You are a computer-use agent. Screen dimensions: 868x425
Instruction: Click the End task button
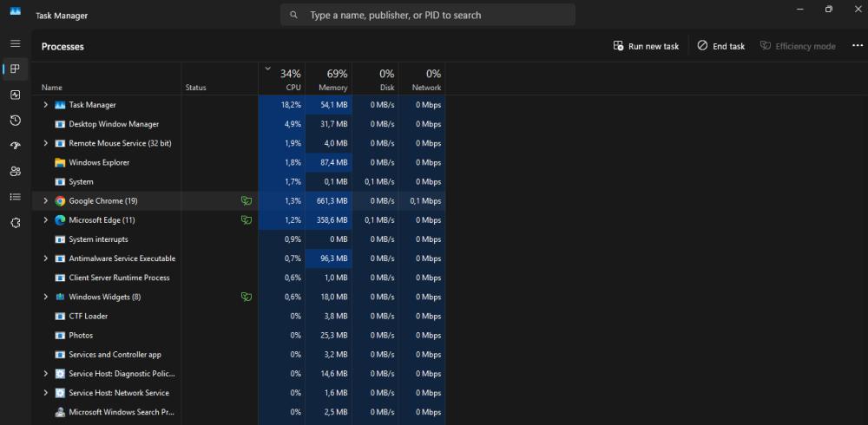coord(720,46)
